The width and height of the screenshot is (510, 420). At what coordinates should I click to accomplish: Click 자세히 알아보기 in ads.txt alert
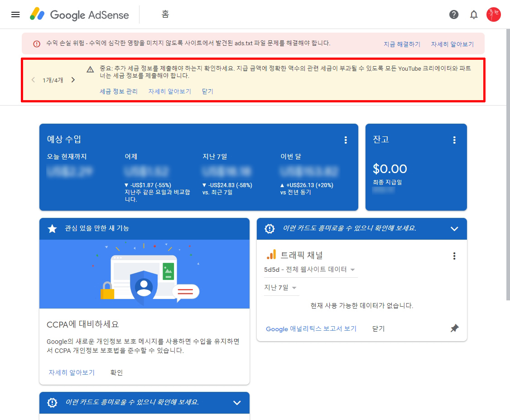(452, 44)
